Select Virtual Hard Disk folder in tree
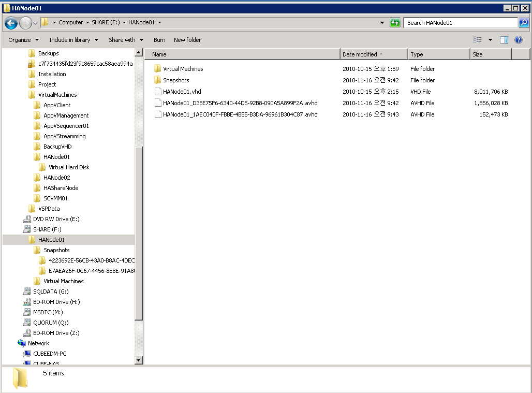532x393 pixels. [x=69, y=167]
